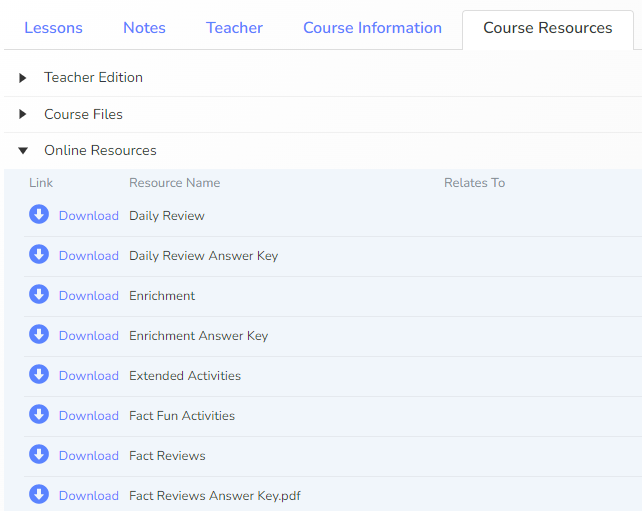
Task: Expand the Teacher Edition section arrow
Action: (x=23, y=78)
